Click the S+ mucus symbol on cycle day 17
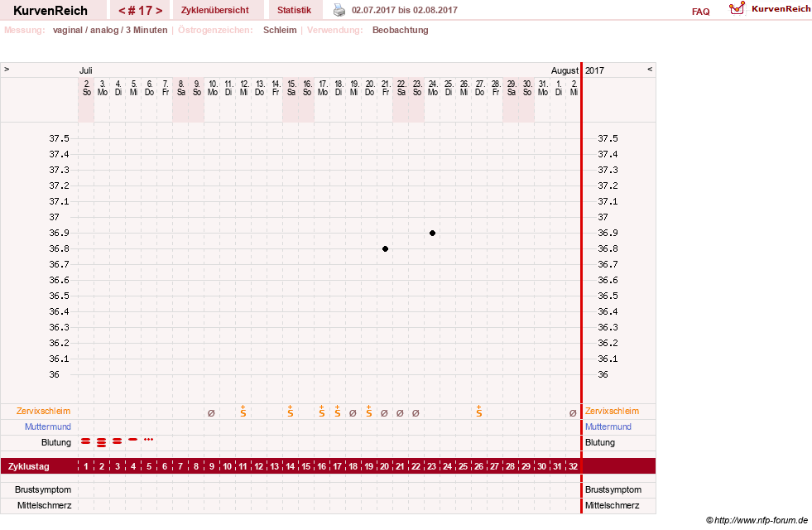Viewport: 812px width, 530px height. tap(337, 412)
